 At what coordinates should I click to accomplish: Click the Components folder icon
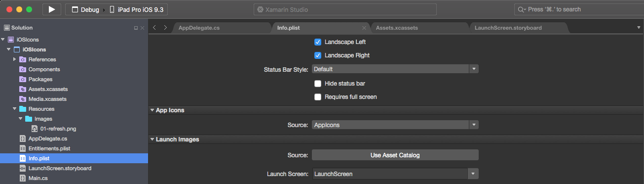click(x=23, y=69)
